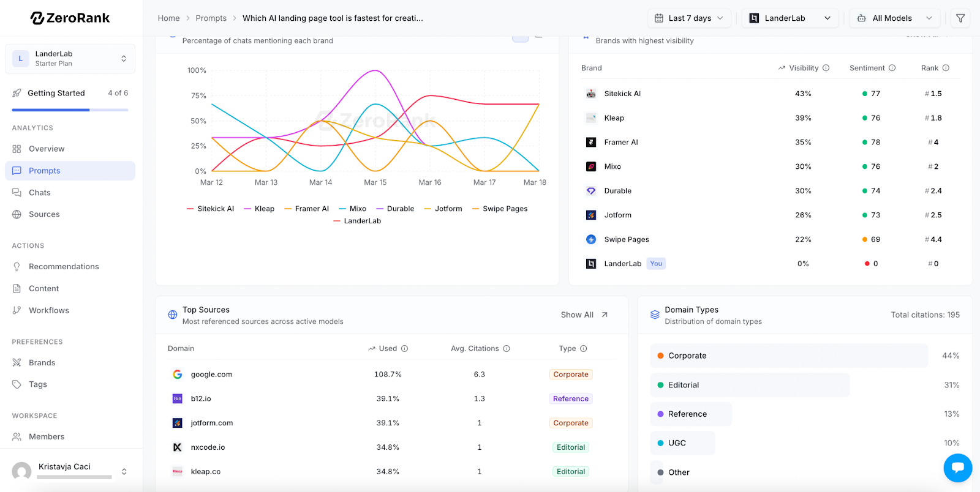Open the Last 7 days dropdown
Viewport: 980px width, 492px height.
click(689, 18)
